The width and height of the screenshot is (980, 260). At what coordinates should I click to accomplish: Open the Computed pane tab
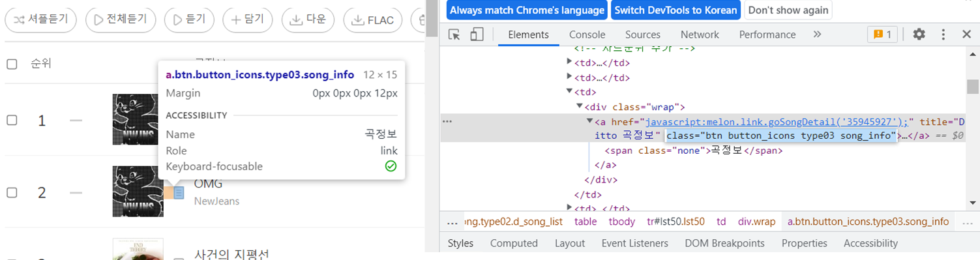coord(514,243)
